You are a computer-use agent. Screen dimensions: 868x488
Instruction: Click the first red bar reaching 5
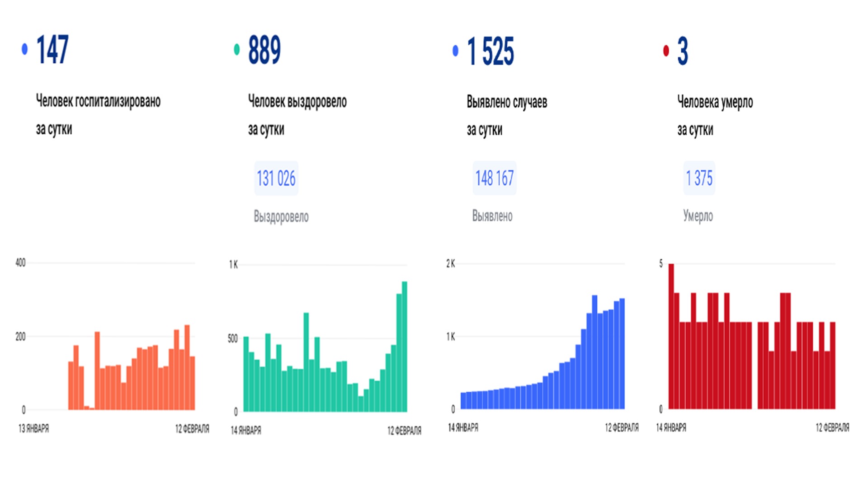click(671, 337)
